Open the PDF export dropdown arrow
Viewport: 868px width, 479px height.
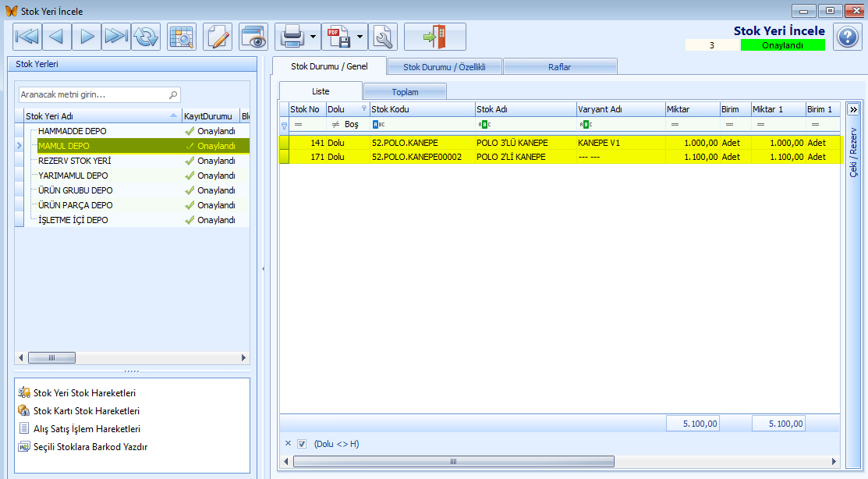[360, 37]
